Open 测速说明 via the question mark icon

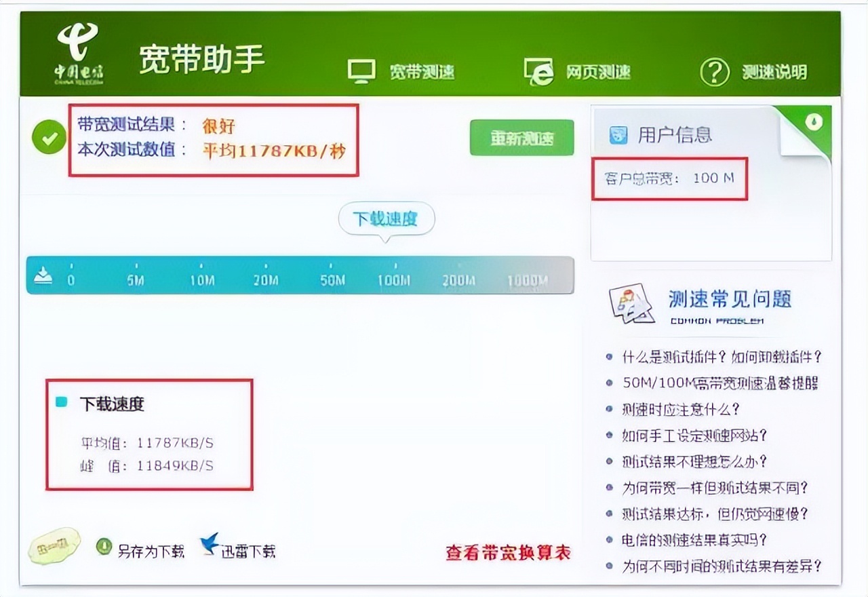[x=715, y=71]
